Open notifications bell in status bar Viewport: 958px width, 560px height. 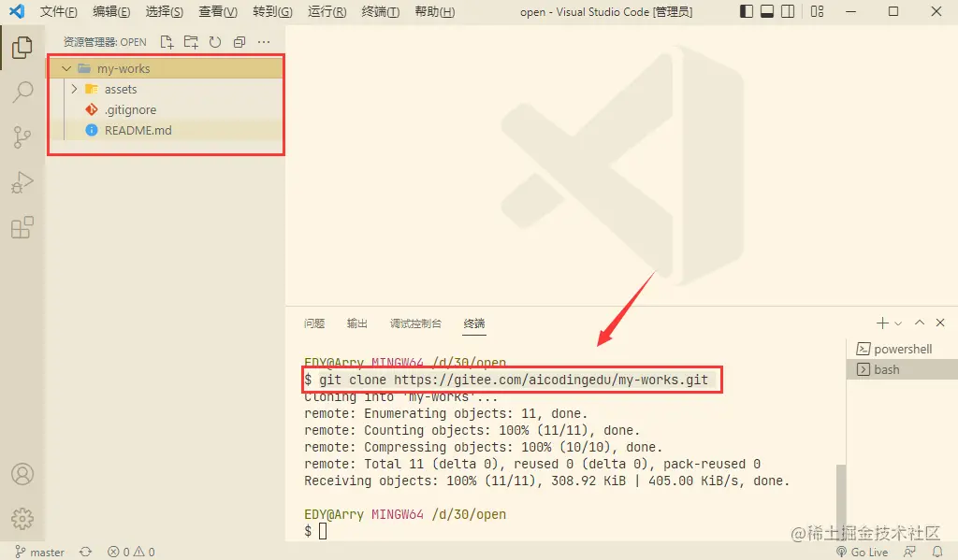(937, 553)
